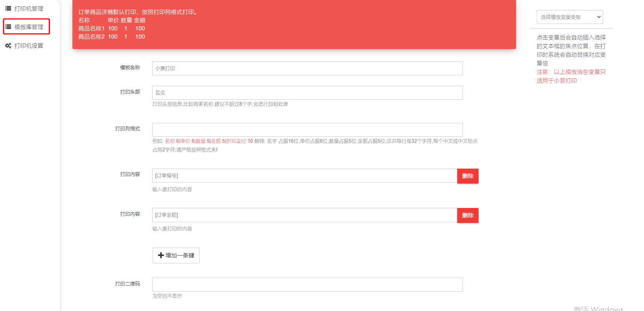The height and width of the screenshot is (311, 644).
Task: Click the 模板名称 input field
Action: [307, 68]
